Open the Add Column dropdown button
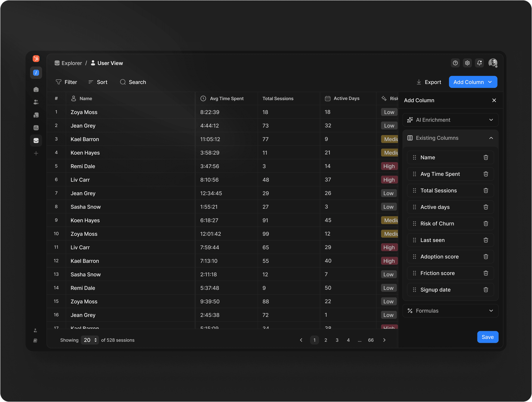The width and height of the screenshot is (532, 402). (473, 82)
